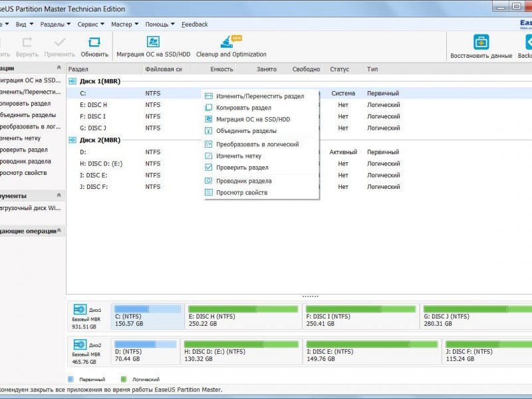Click Копировать раздел in the left sidebar
The image size is (532, 399).
[x=25, y=104]
